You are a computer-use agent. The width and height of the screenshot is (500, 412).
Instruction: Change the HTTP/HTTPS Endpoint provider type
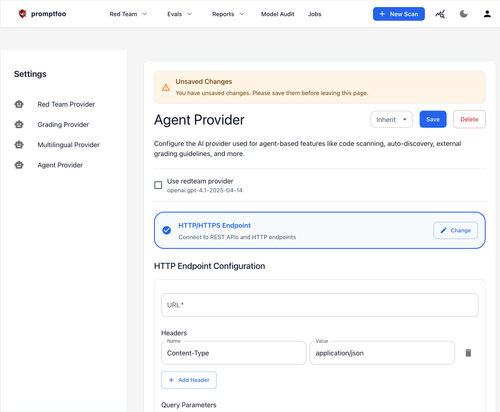tap(455, 230)
